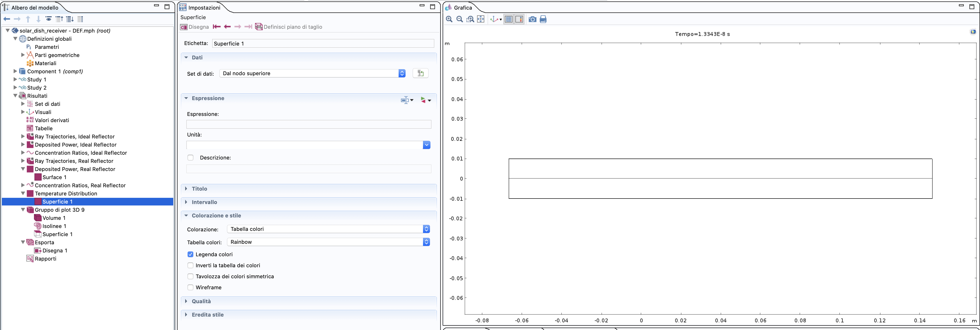Enable Inverti la tabella dei colori
The width and height of the screenshot is (980, 330).
pyautogui.click(x=191, y=265)
